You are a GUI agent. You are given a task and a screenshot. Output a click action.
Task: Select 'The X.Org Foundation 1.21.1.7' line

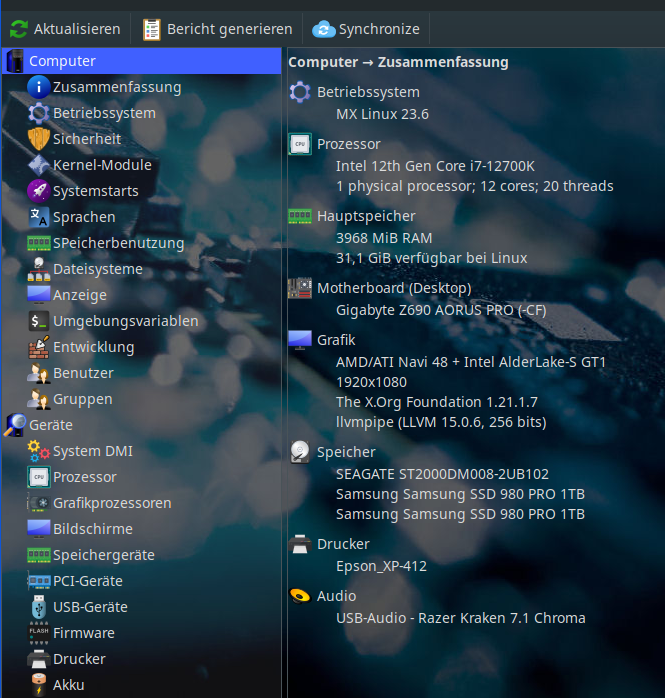pos(437,402)
